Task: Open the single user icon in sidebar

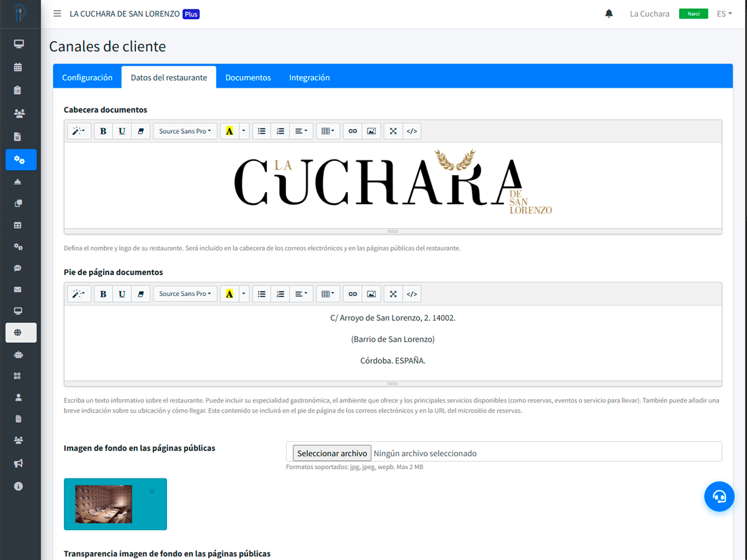Action: pos(18,397)
